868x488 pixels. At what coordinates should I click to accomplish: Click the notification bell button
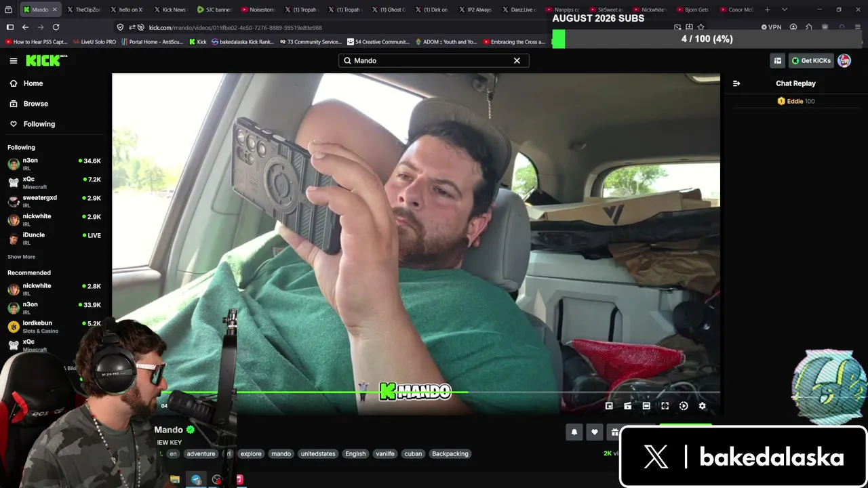(x=574, y=432)
